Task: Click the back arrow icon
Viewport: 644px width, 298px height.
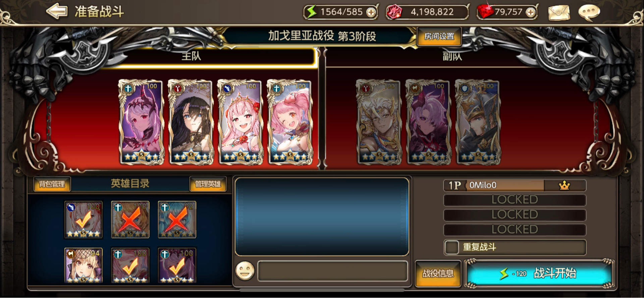Action: [x=57, y=11]
